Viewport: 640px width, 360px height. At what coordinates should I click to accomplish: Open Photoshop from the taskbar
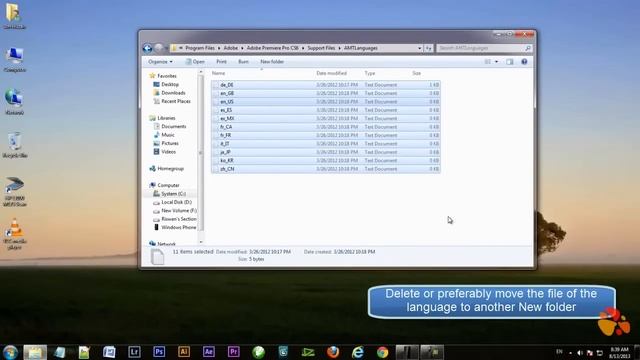coord(159,352)
